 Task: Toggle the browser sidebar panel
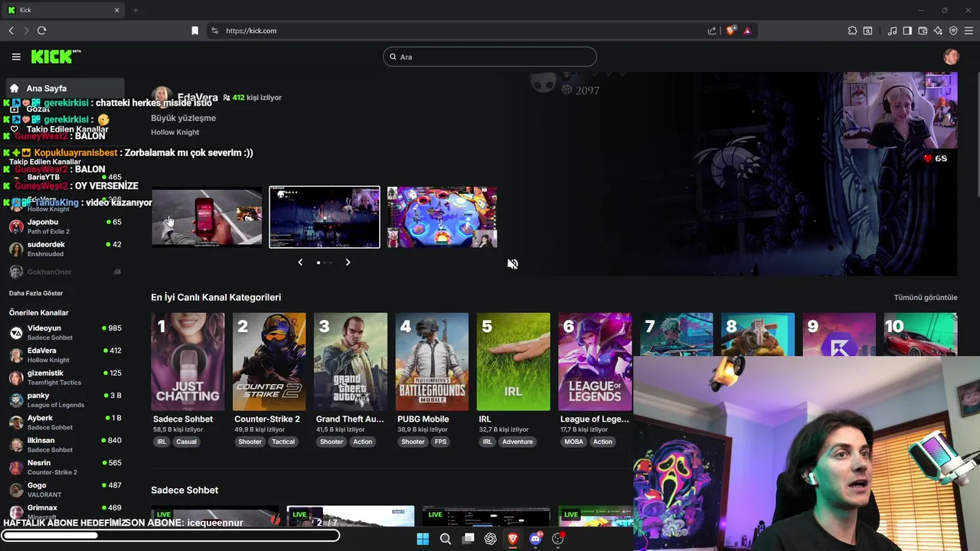907,31
